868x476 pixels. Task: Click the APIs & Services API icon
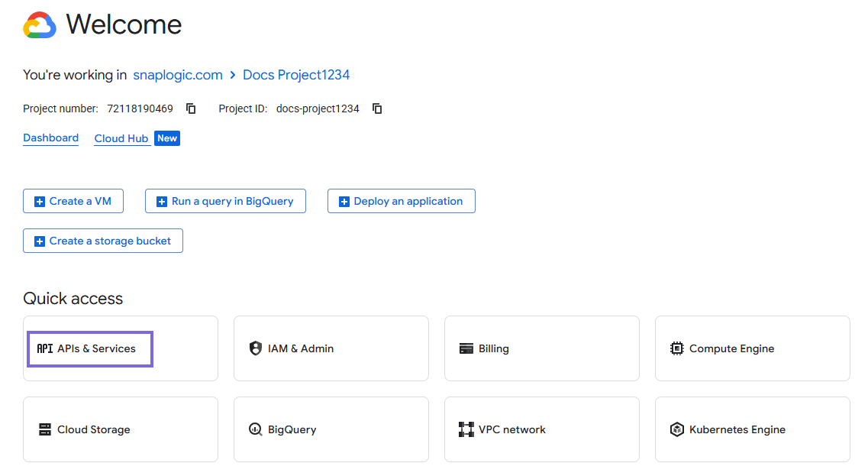pos(45,348)
